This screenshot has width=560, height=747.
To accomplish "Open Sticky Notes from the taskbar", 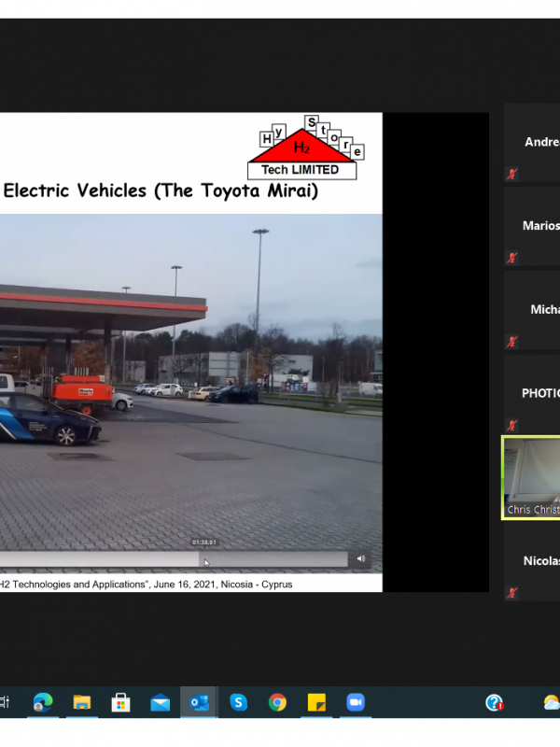I will (316, 703).
